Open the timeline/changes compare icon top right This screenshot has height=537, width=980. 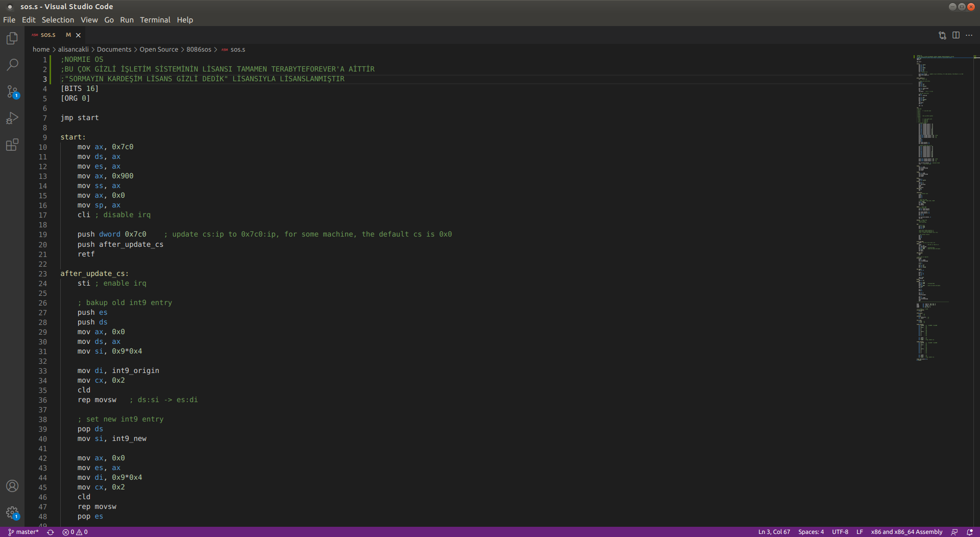point(942,35)
